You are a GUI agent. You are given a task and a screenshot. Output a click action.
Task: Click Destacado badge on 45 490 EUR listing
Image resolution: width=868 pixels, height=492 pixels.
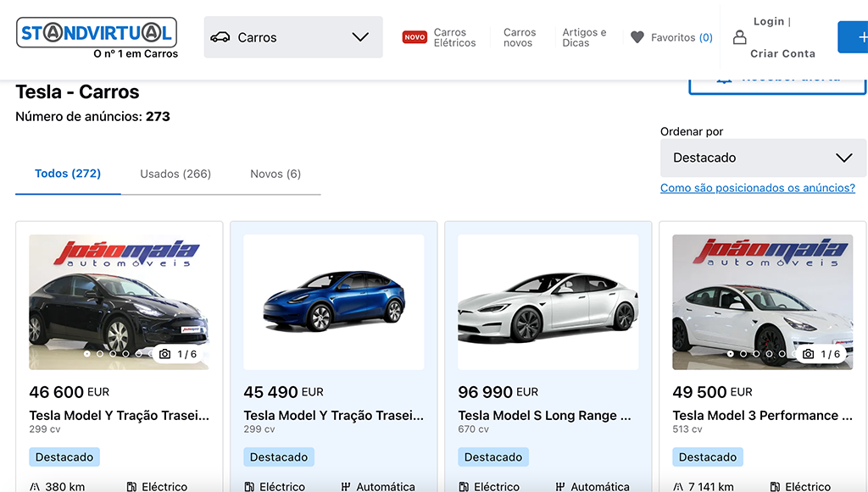pos(279,457)
